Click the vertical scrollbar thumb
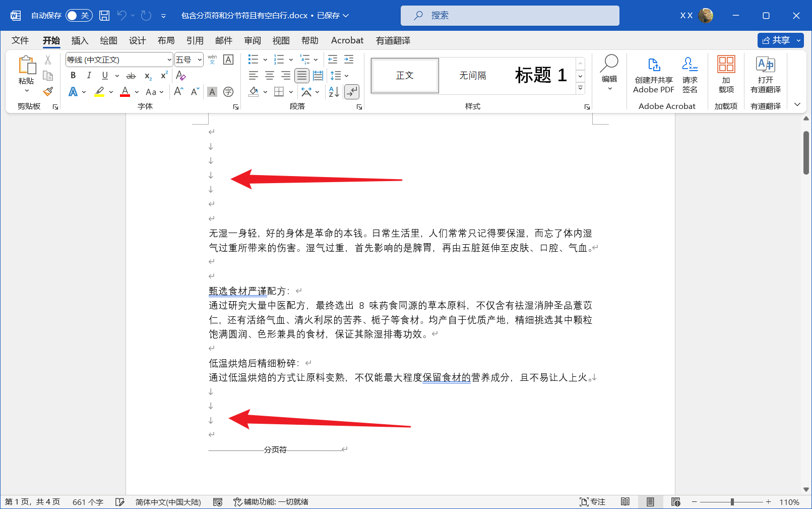The height and width of the screenshot is (509, 812). tap(806, 153)
